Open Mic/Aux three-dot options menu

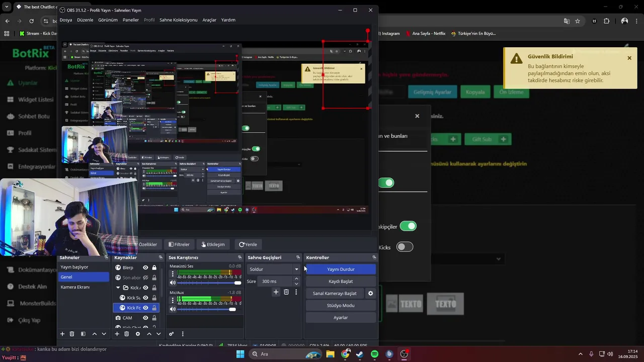pyautogui.click(x=173, y=301)
